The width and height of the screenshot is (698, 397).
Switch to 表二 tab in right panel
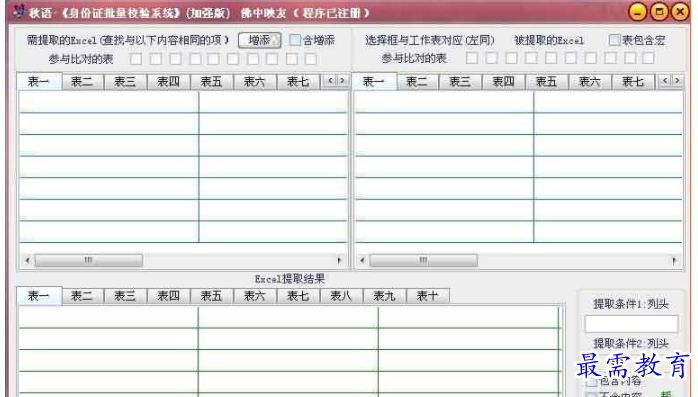tap(417, 82)
